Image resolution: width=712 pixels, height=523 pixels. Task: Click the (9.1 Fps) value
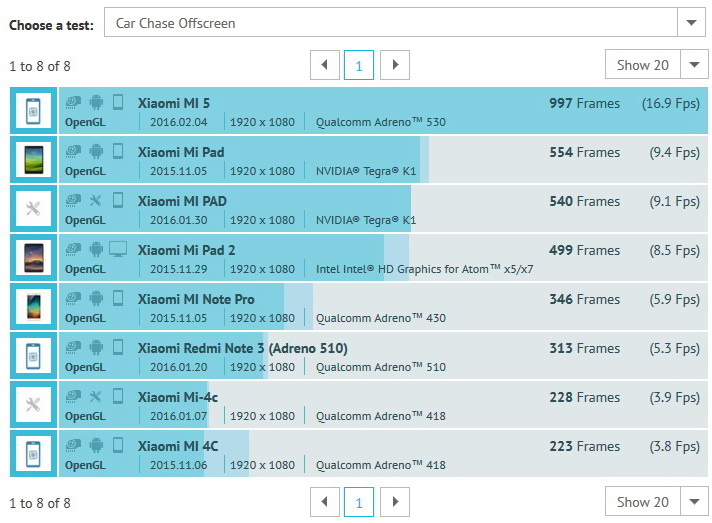pyautogui.click(x=674, y=201)
